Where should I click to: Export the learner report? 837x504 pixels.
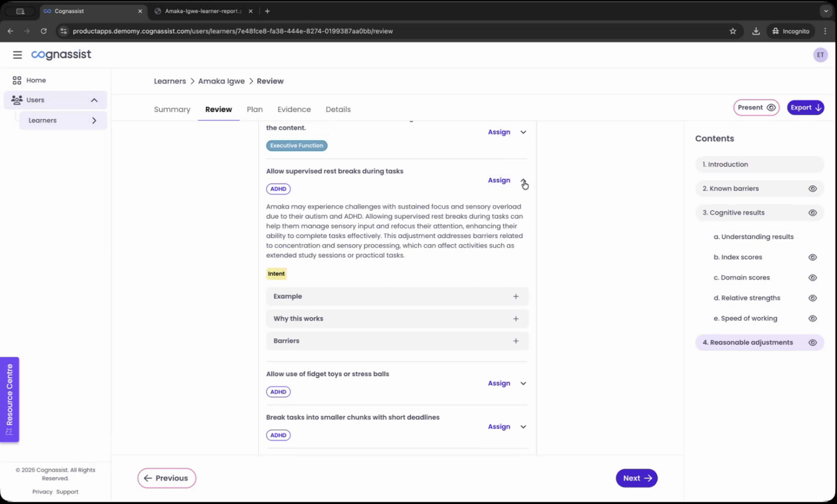pos(805,108)
